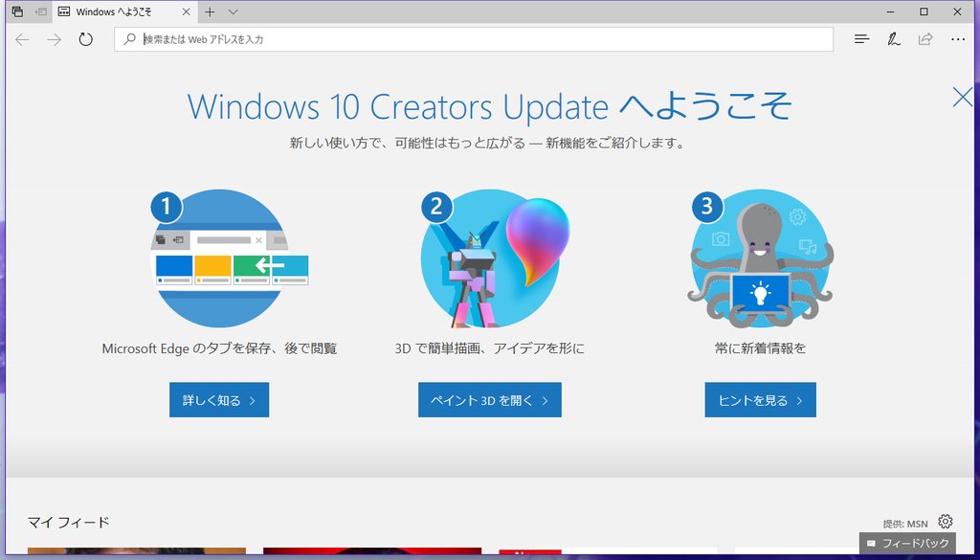Open feed settings gear icon

click(946, 522)
